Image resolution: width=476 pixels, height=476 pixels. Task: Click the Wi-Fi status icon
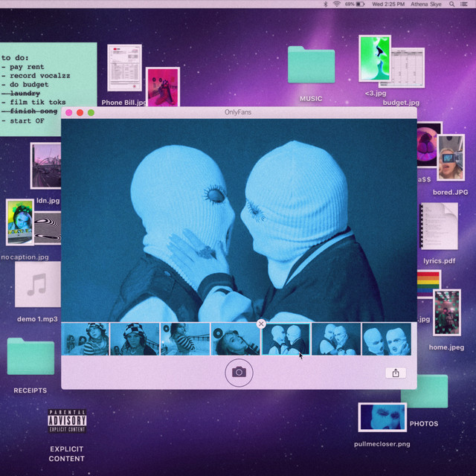click(x=336, y=4)
